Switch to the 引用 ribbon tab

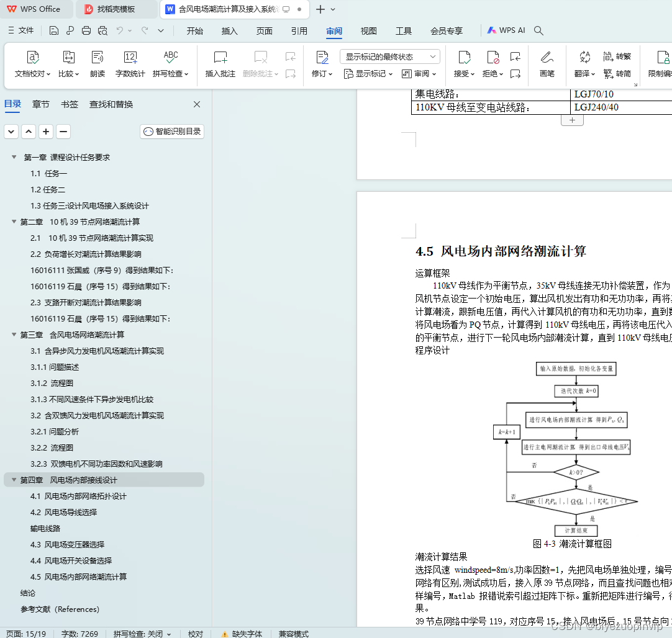tap(299, 31)
